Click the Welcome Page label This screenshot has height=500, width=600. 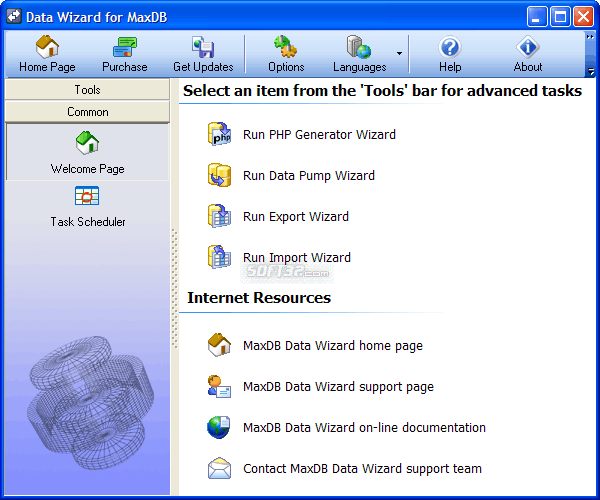coord(87,169)
